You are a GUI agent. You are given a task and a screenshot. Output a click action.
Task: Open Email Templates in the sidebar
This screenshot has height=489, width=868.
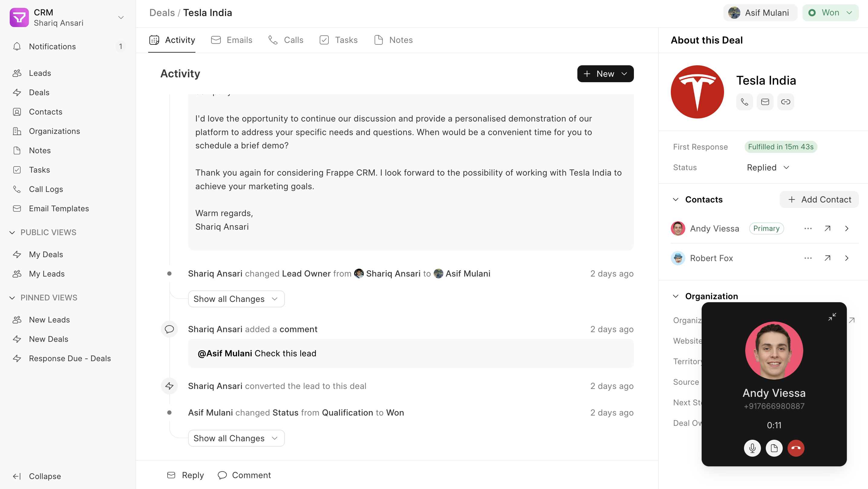pos(68,209)
